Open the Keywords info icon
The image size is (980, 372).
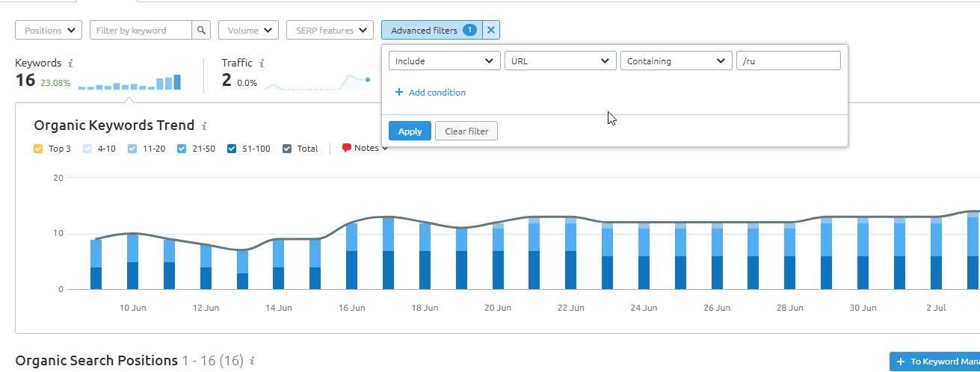(70, 63)
